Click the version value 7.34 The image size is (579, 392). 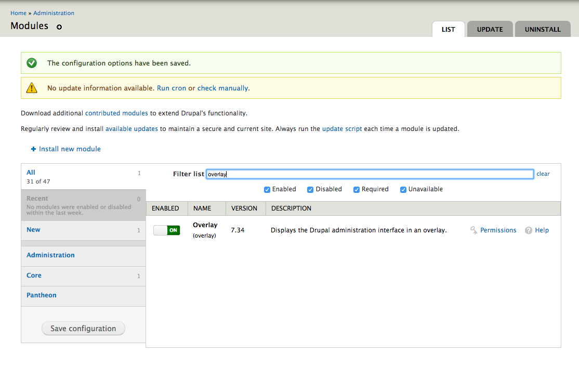click(x=238, y=230)
